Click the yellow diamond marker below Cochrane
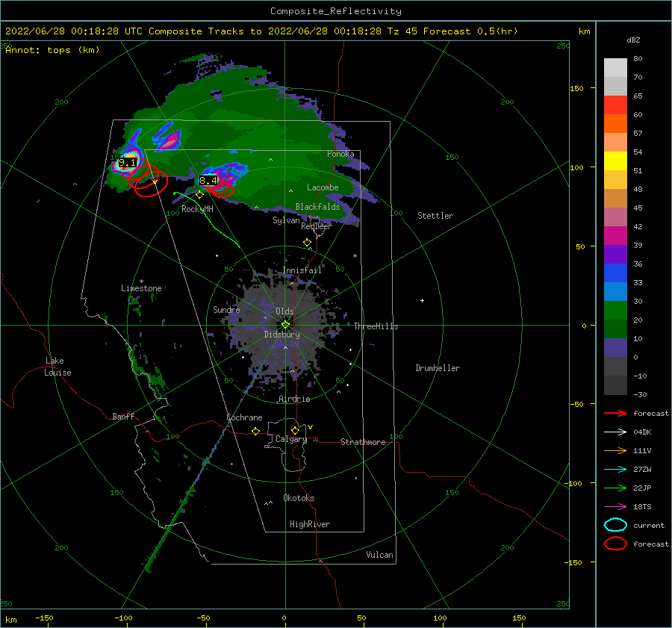672x628 pixels. click(x=255, y=432)
